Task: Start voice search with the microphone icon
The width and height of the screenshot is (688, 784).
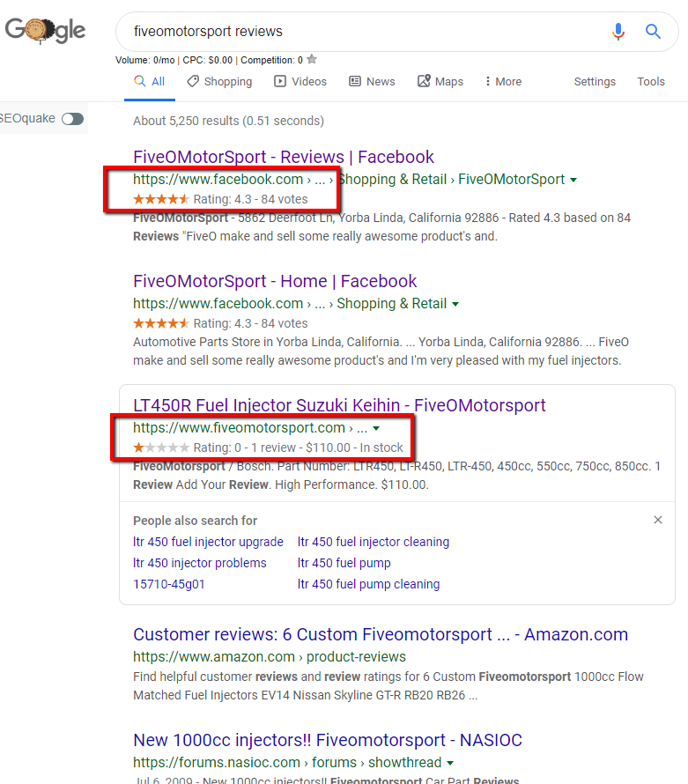Action: [618, 32]
